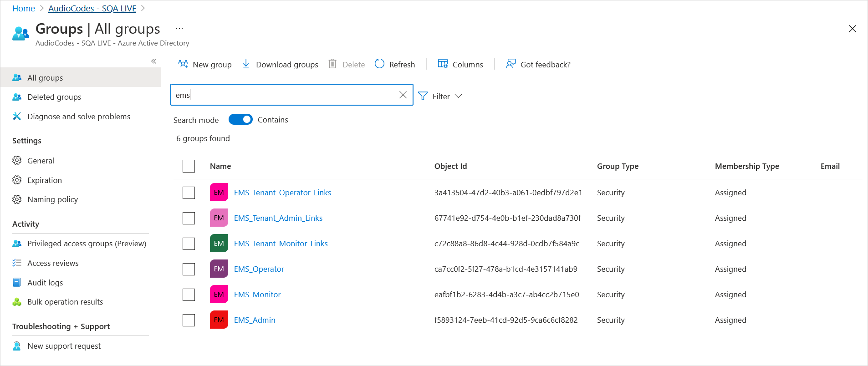Clear search box with X icon

point(403,95)
